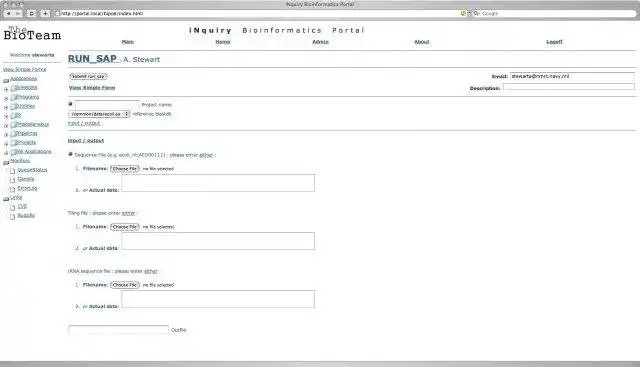Viewport: 640px width, 367px height.
Task: Open the Admin navigation item
Action: (320, 42)
